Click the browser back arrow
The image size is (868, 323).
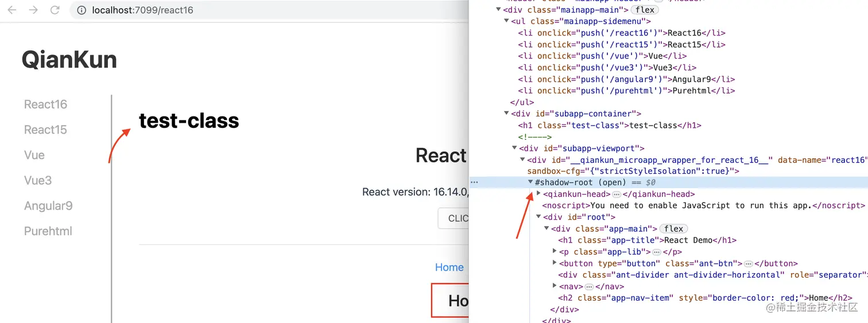(12, 10)
